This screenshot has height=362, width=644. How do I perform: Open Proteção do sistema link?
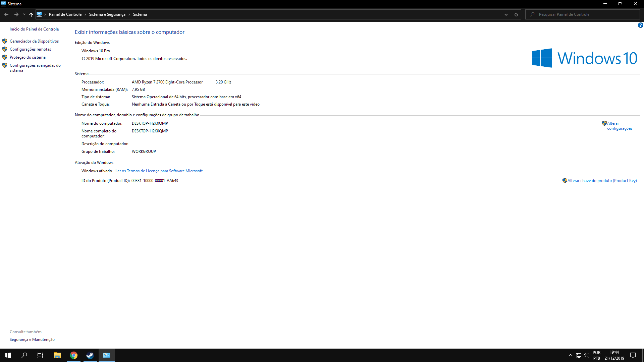(x=28, y=57)
